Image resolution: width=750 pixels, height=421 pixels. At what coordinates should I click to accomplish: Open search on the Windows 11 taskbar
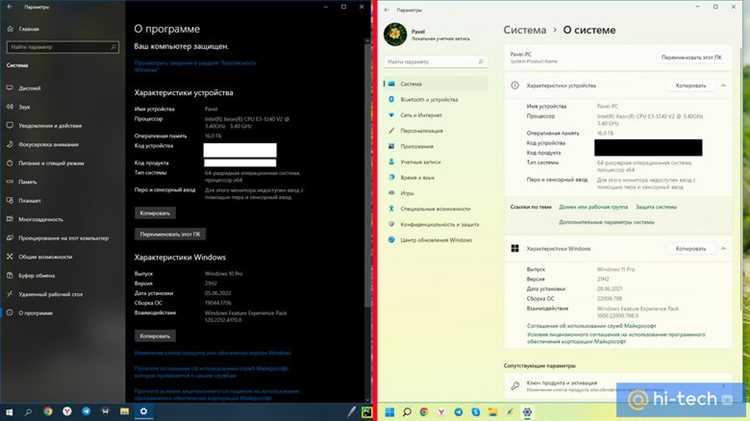[407, 412]
